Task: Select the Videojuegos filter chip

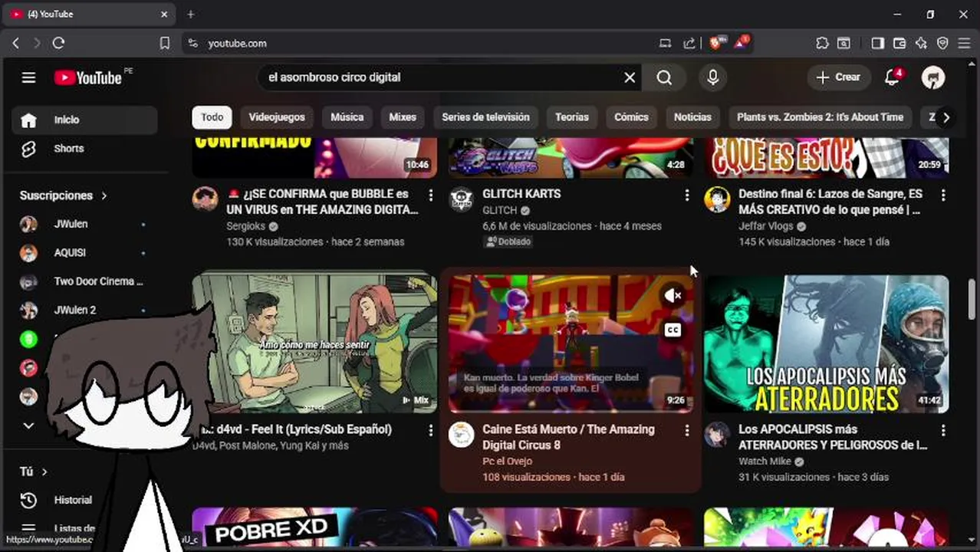Action: [x=277, y=117]
